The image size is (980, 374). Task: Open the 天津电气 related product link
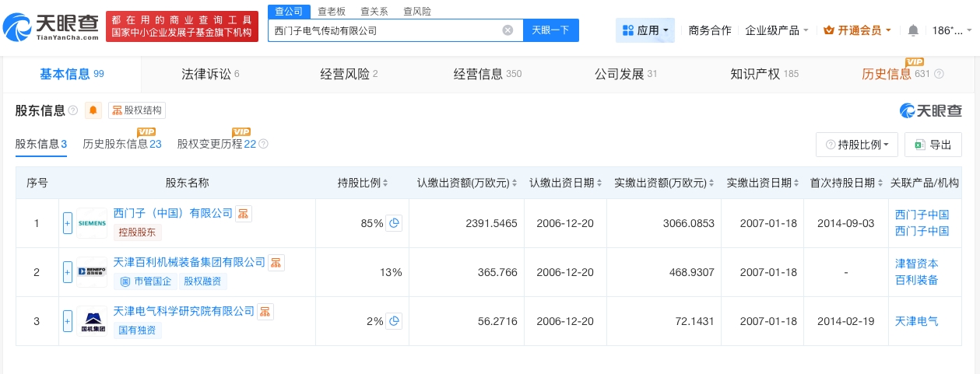click(x=917, y=320)
